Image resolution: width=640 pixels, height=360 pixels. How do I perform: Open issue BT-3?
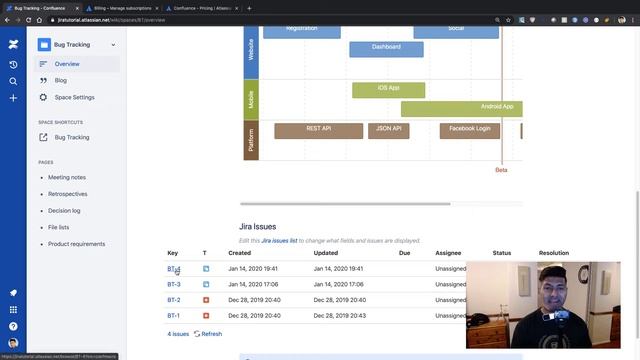[174, 284]
